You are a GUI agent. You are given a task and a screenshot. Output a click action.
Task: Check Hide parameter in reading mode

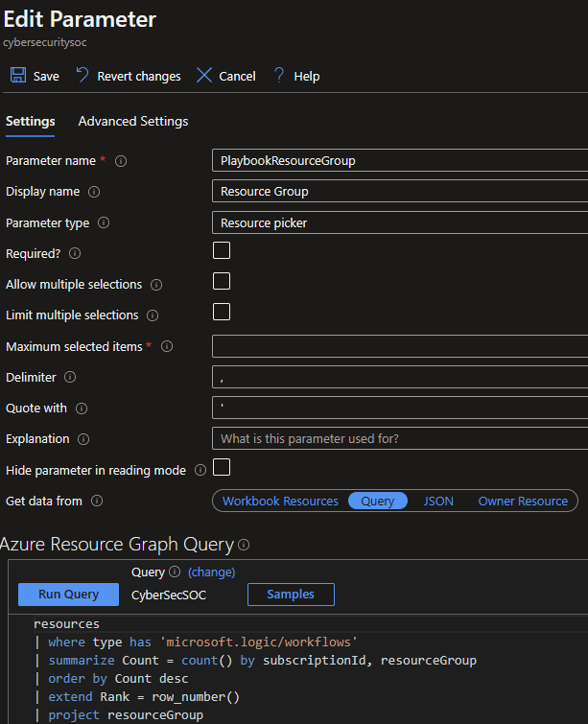point(222,467)
